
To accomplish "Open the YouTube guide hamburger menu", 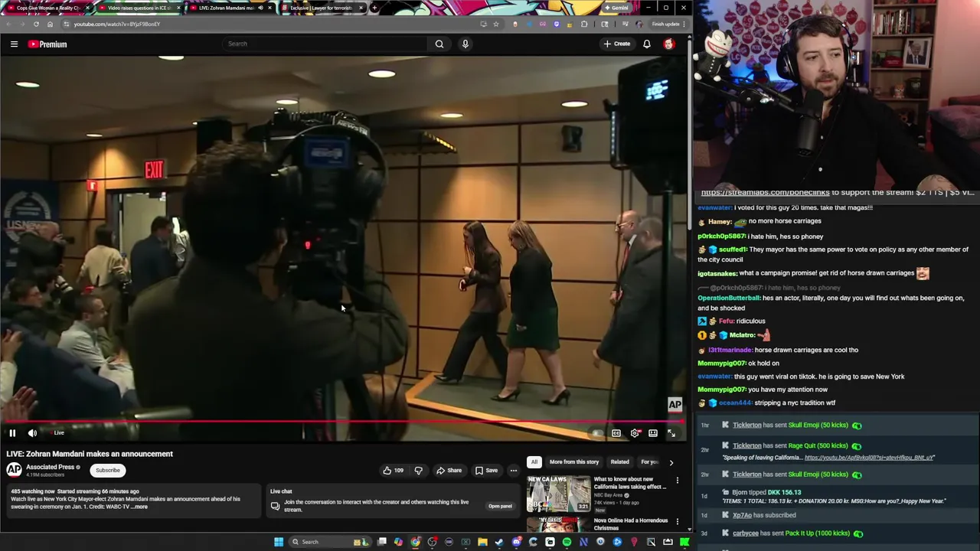I will tap(14, 44).
